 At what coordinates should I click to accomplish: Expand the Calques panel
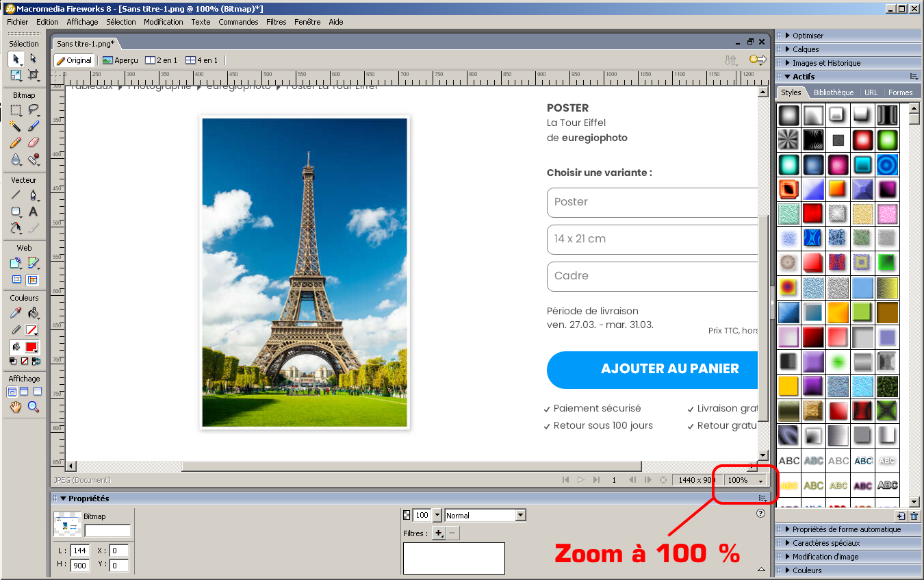(x=806, y=49)
